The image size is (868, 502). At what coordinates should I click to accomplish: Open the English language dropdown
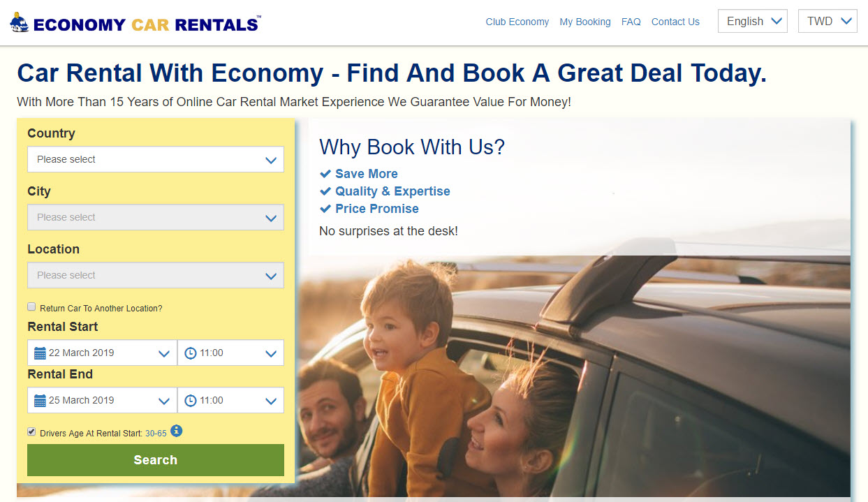click(752, 22)
